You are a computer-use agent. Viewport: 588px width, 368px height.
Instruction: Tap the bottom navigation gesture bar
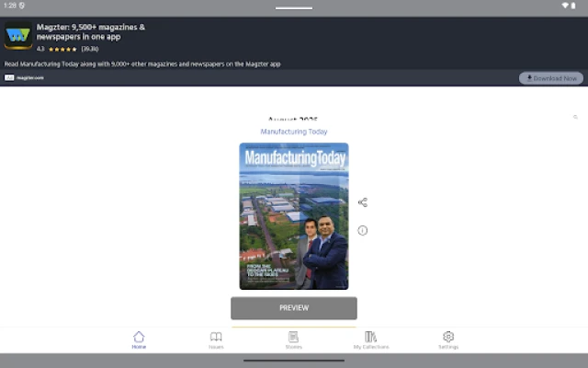tap(294, 361)
